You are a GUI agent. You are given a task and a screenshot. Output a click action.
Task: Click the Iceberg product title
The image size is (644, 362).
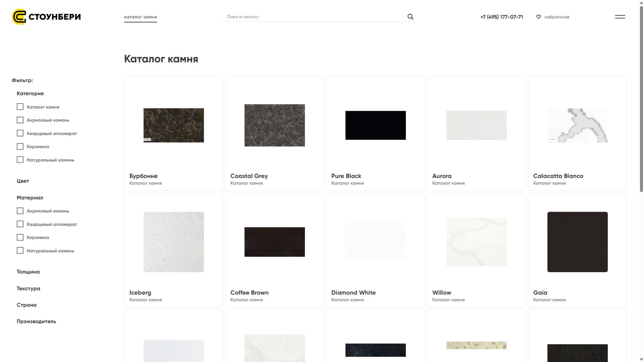click(x=140, y=293)
